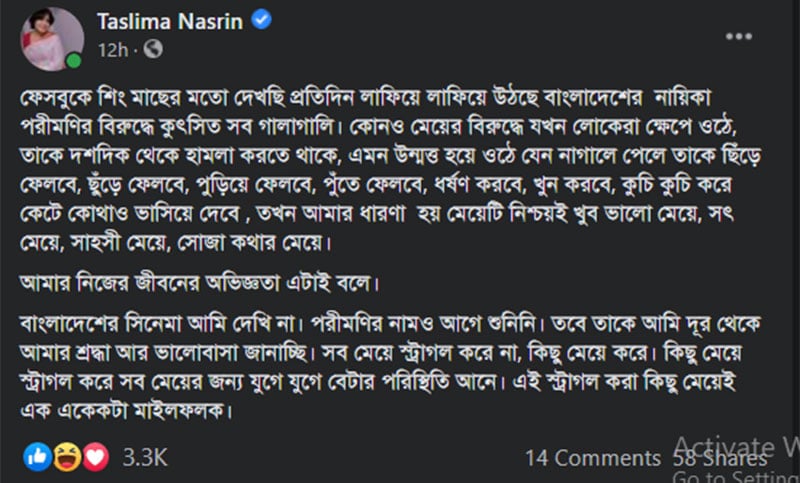
Task: Click the 12h post timestamp
Action: click(113, 49)
